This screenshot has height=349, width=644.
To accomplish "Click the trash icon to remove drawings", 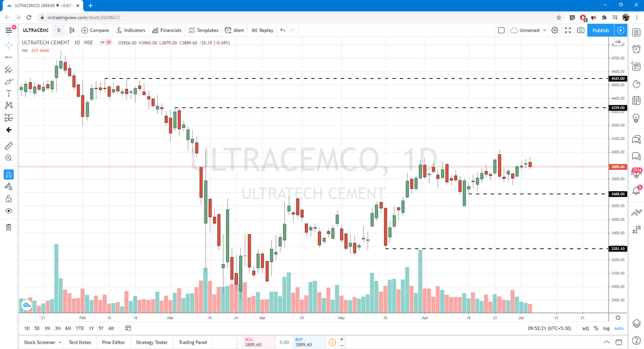I will click(x=9, y=227).
